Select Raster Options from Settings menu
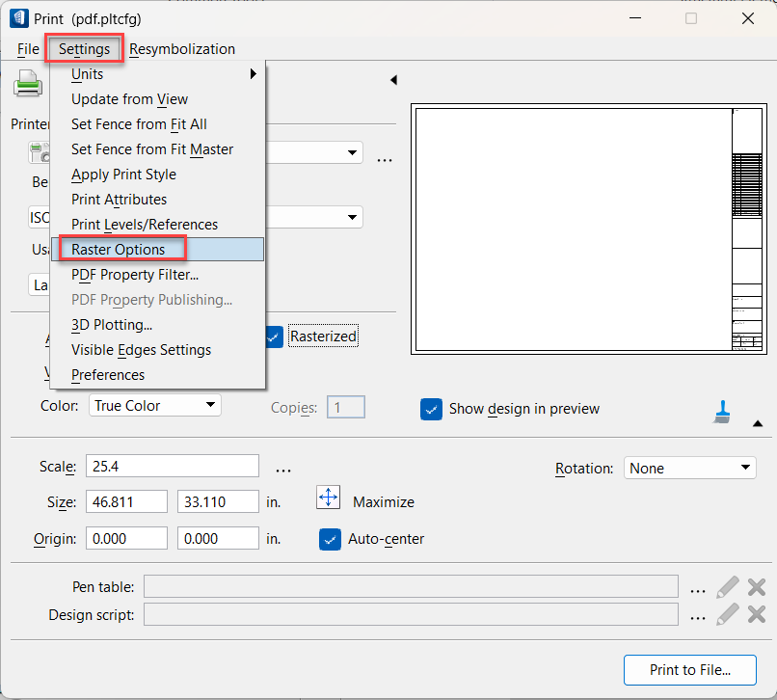This screenshot has width=777, height=700. 119,250
